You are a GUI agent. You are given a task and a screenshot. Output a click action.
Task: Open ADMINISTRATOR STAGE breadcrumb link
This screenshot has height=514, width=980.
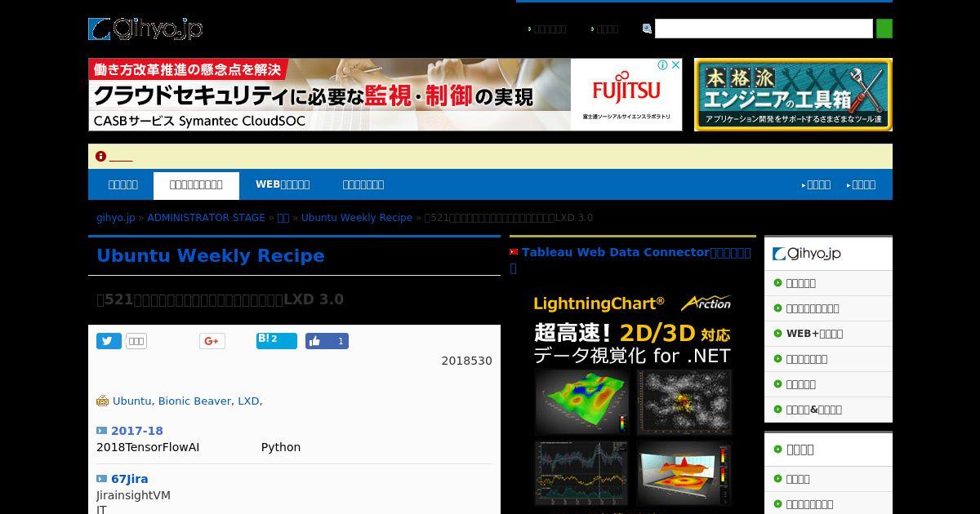(x=206, y=218)
